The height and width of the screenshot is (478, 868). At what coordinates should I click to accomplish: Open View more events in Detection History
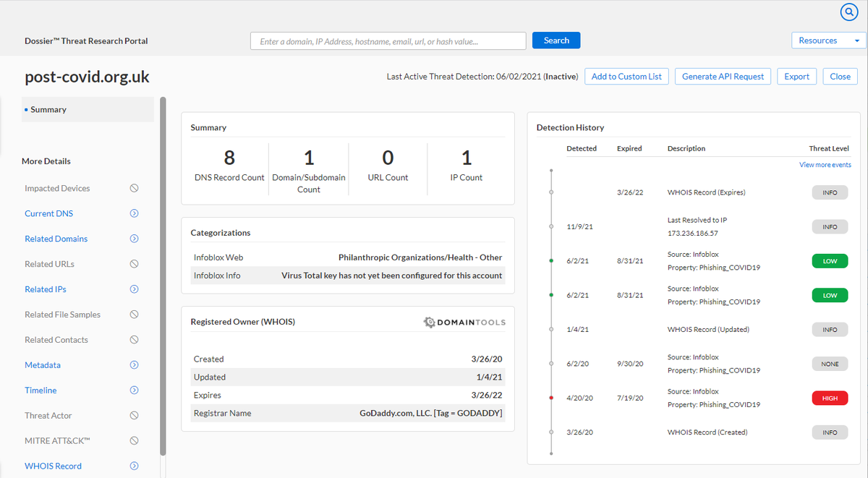tap(825, 164)
